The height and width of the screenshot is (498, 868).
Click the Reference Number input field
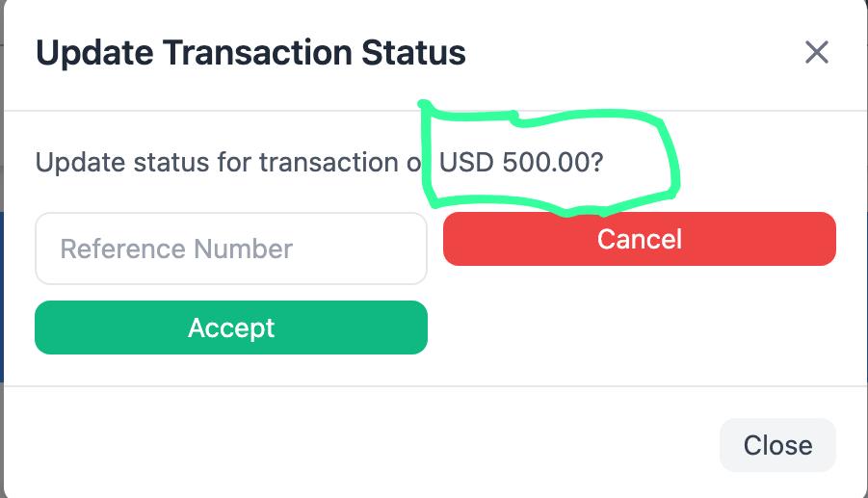(231, 249)
